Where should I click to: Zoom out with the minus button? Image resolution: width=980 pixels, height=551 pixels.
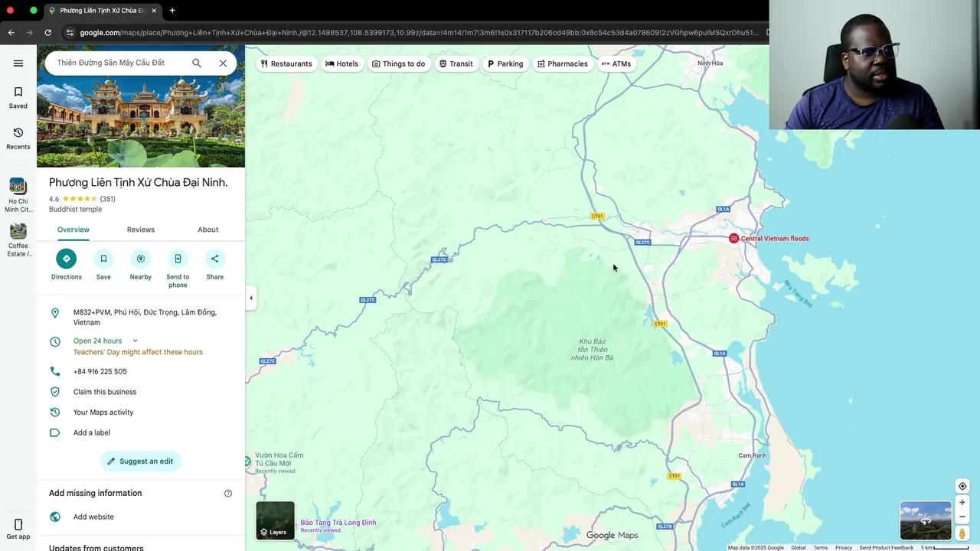(x=962, y=517)
